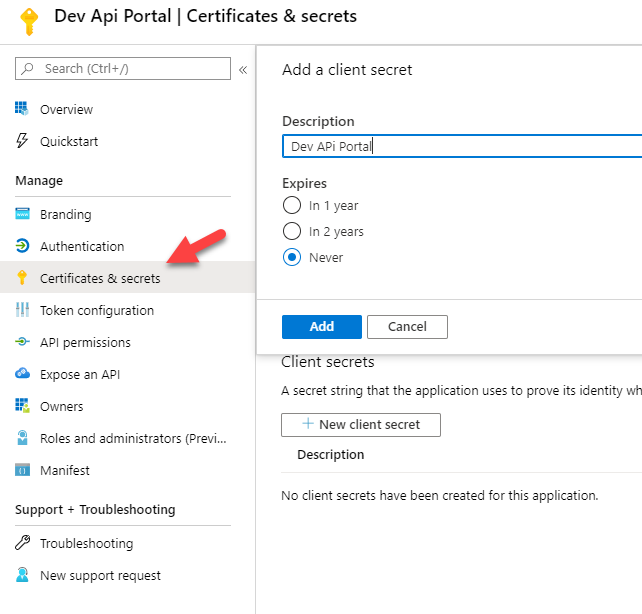
Task: Select the 'In 2 years' expiry option
Action: (292, 231)
